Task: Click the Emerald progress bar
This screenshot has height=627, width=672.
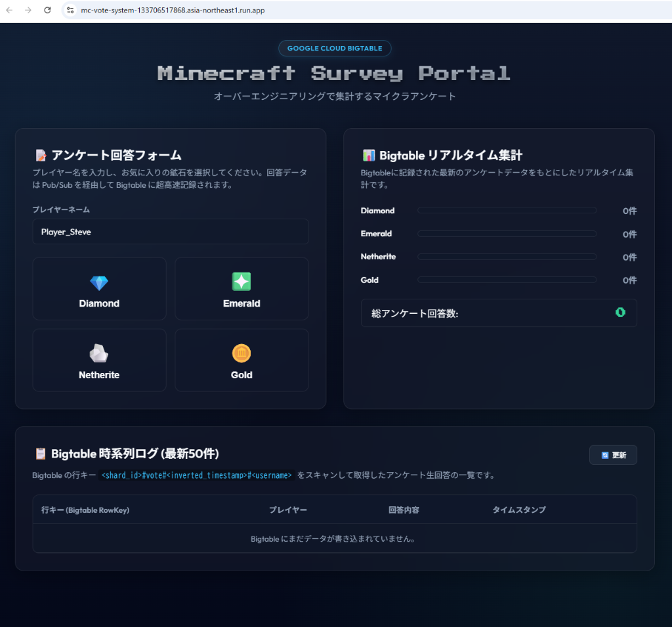Action: coord(507,234)
